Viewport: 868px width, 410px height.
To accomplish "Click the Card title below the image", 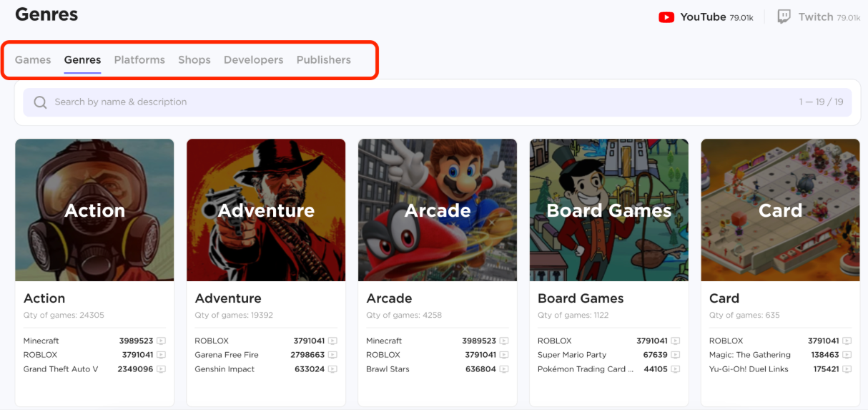I will pyautogui.click(x=724, y=298).
